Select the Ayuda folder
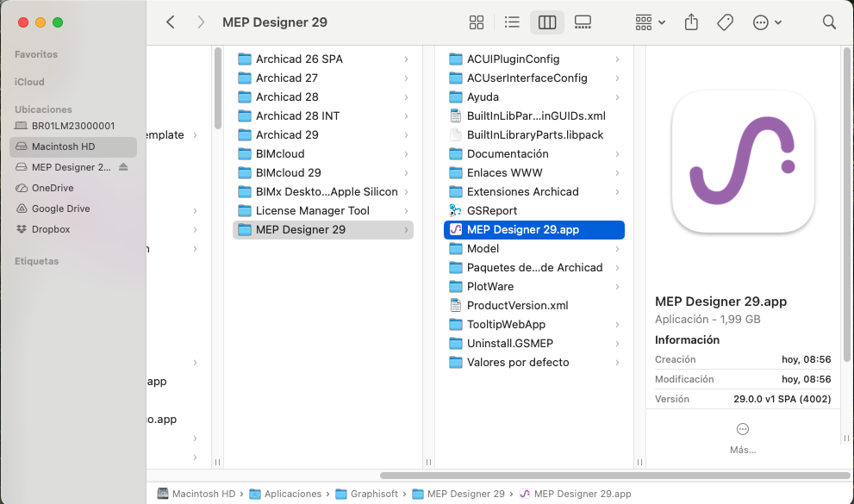This screenshot has height=504, width=854. pos(534,96)
